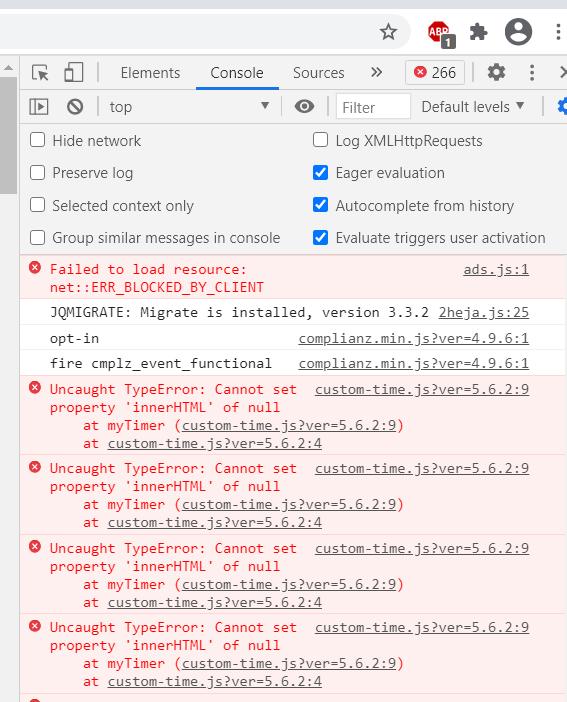
Task: Open the ads.js:1 source link
Action: tap(496, 270)
